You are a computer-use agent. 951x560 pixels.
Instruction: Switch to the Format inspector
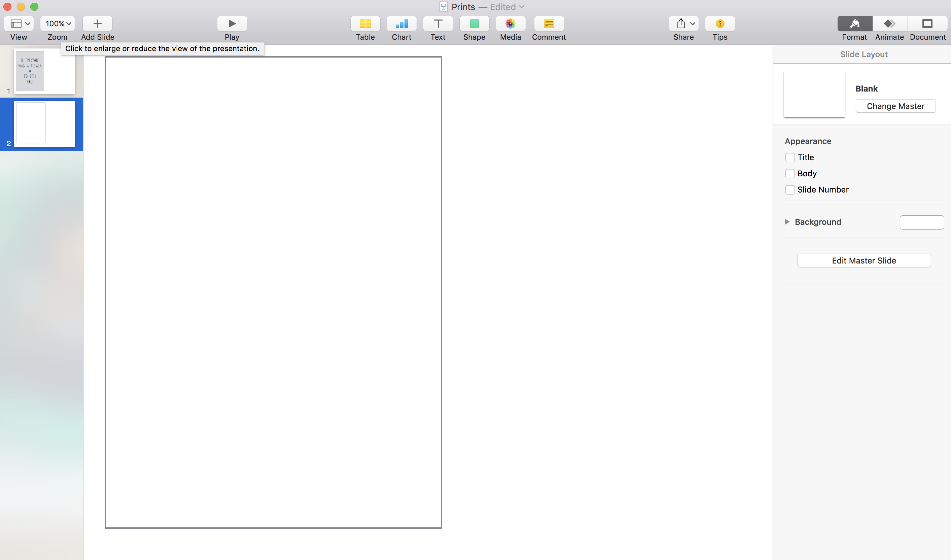coord(855,24)
